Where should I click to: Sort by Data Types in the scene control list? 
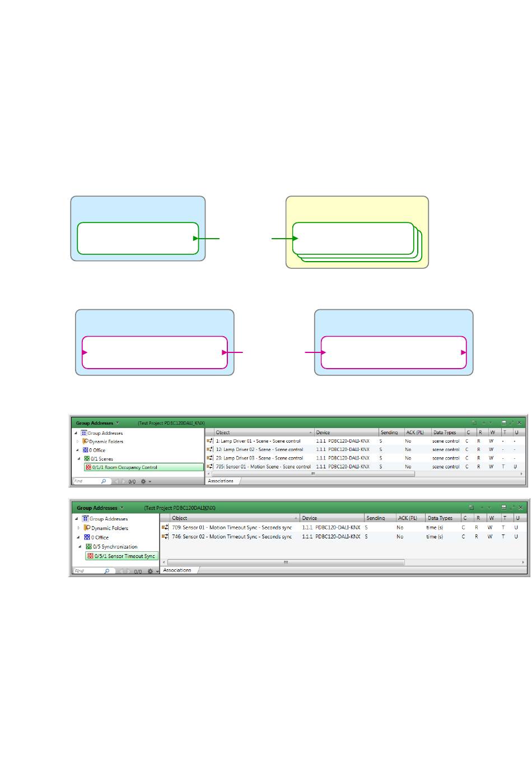coord(445,433)
